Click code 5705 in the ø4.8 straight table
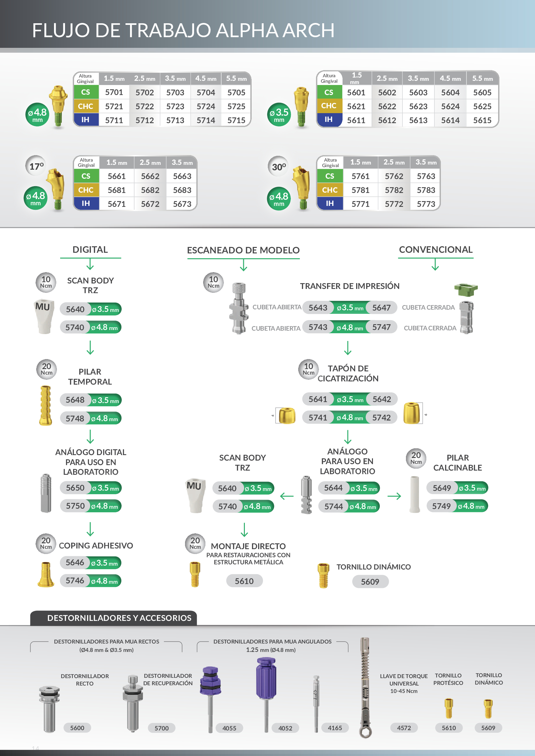535x756 pixels. pos(236,92)
